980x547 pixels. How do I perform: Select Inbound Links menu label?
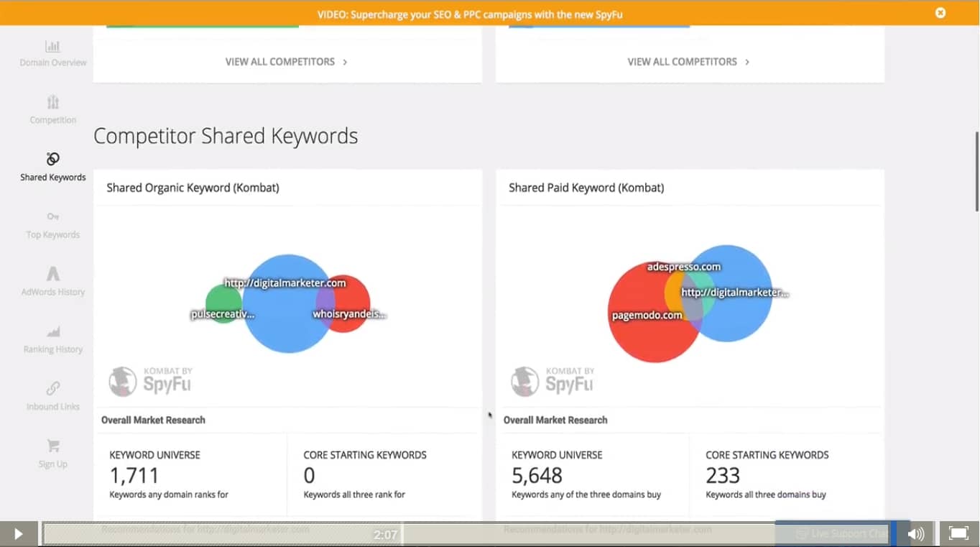[53, 407]
